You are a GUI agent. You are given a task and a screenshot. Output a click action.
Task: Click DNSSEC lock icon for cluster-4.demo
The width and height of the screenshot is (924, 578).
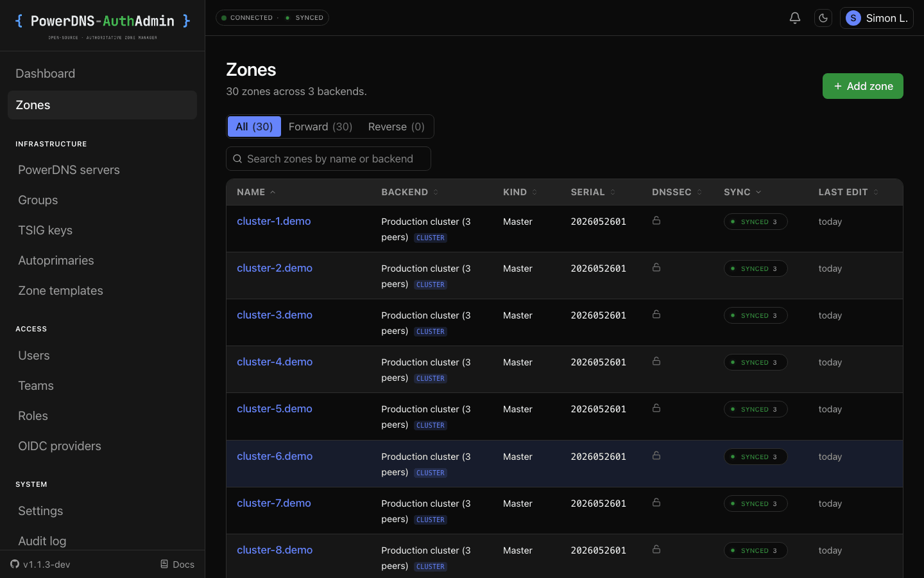[x=656, y=361]
